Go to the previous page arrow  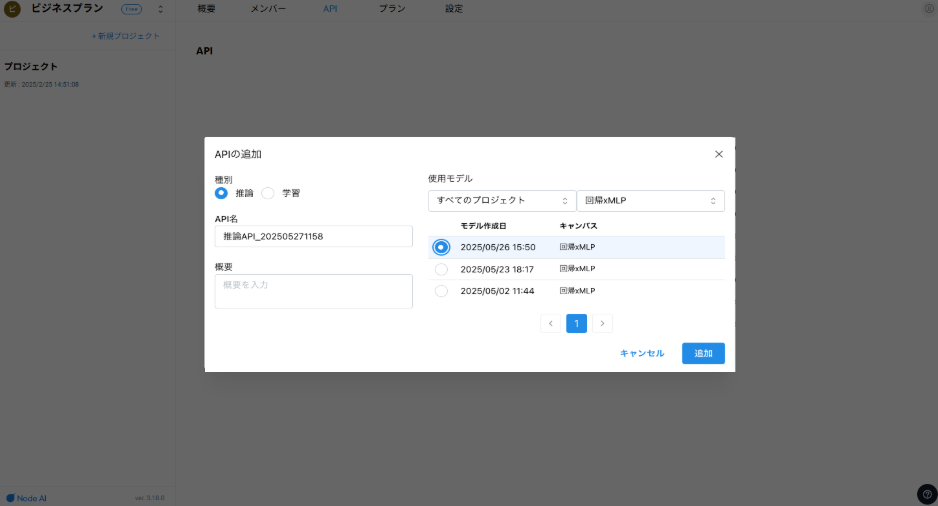click(x=550, y=323)
